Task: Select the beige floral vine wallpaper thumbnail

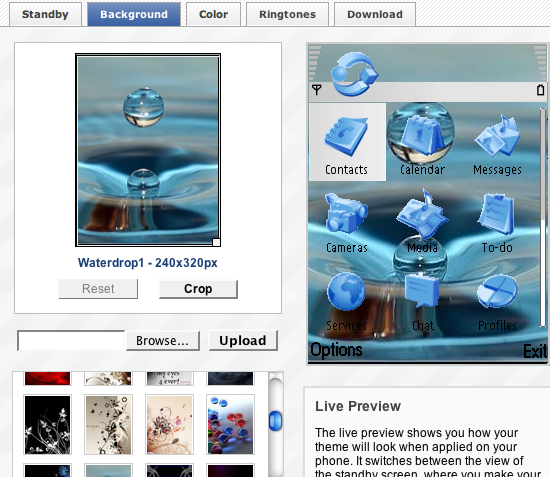Action: [x=108, y=425]
